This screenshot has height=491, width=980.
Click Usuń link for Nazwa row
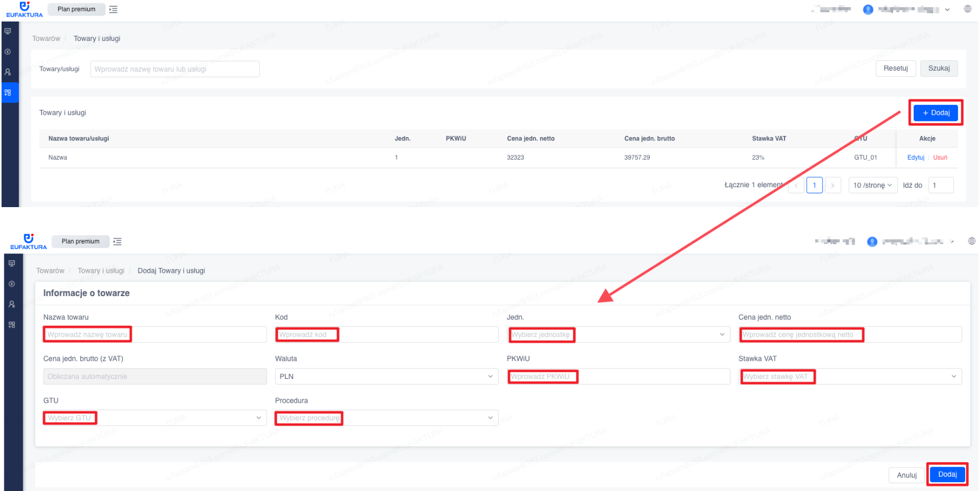[x=940, y=157]
